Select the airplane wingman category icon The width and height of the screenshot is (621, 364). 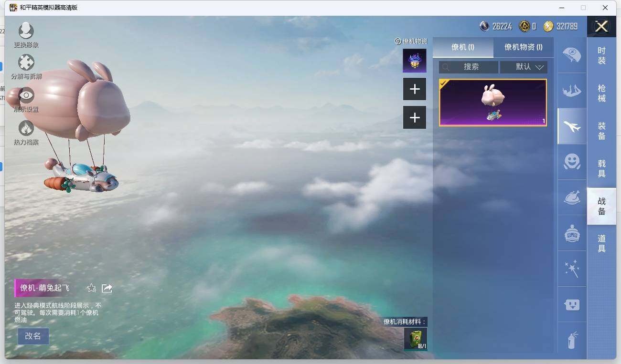pyautogui.click(x=572, y=126)
